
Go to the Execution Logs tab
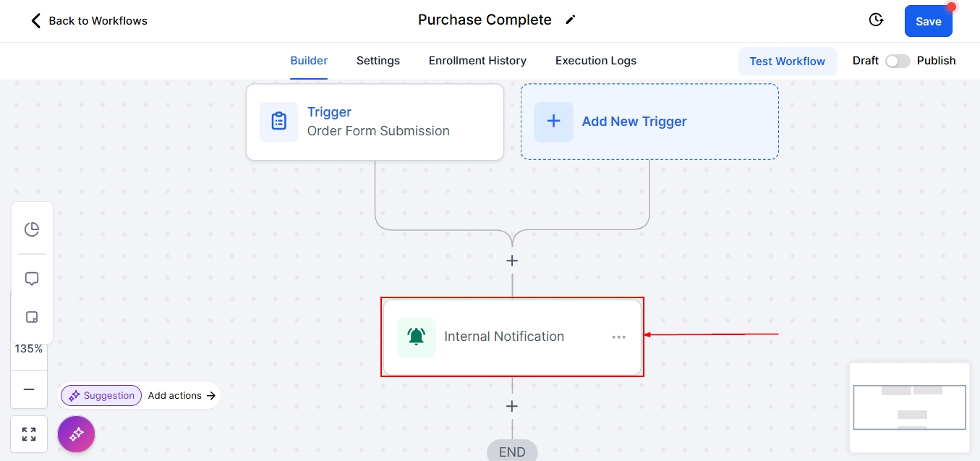(x=596, y=61)
